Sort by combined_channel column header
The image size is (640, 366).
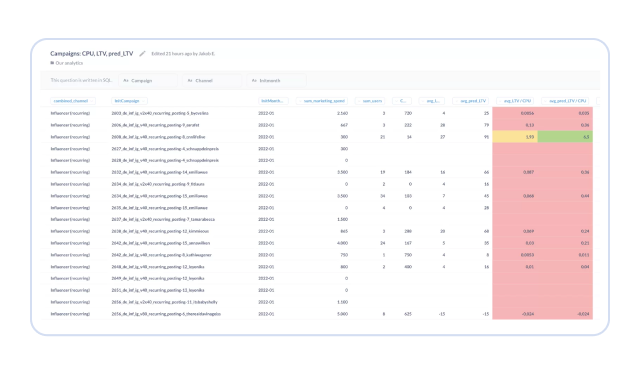73,101
